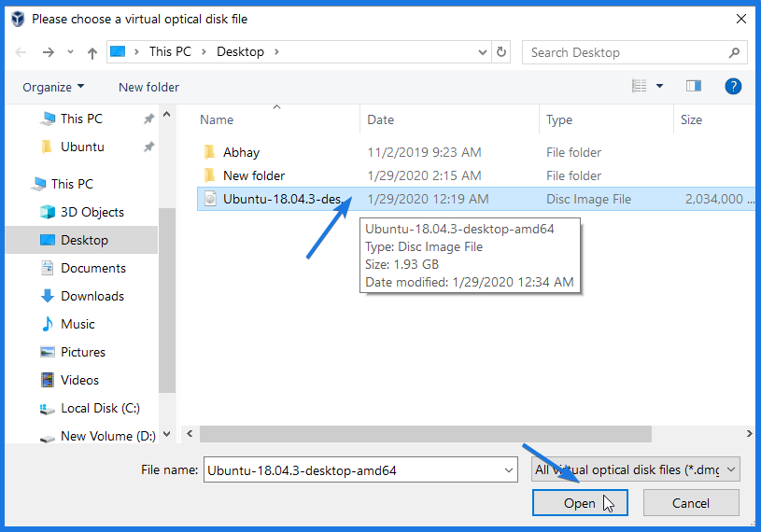Screen dimensions: 761x532
Task: Open file type filter dropdown
Action: 635,469
